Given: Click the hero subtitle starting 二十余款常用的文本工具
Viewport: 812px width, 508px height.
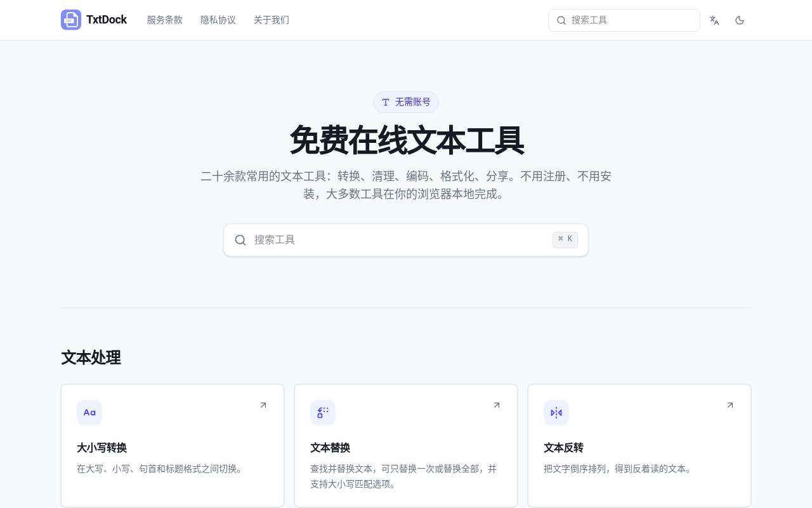Looking at the screenshot, I should point(406,185).
